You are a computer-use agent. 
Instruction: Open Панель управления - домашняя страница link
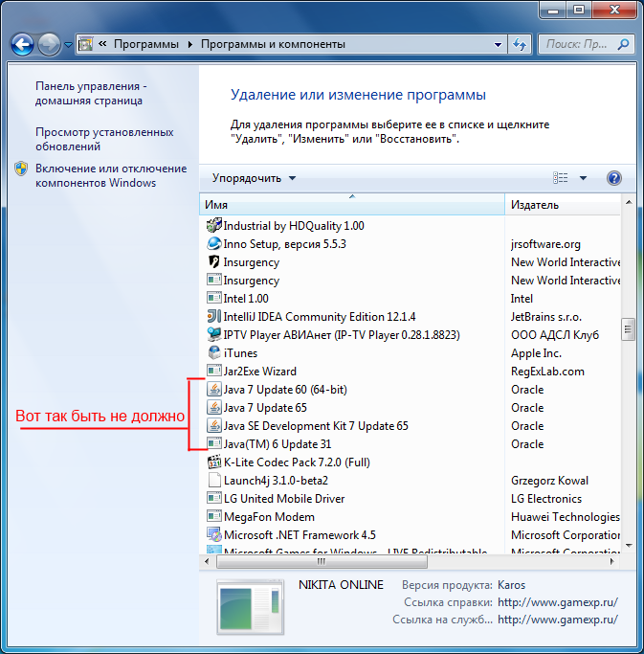pos(91,94)
